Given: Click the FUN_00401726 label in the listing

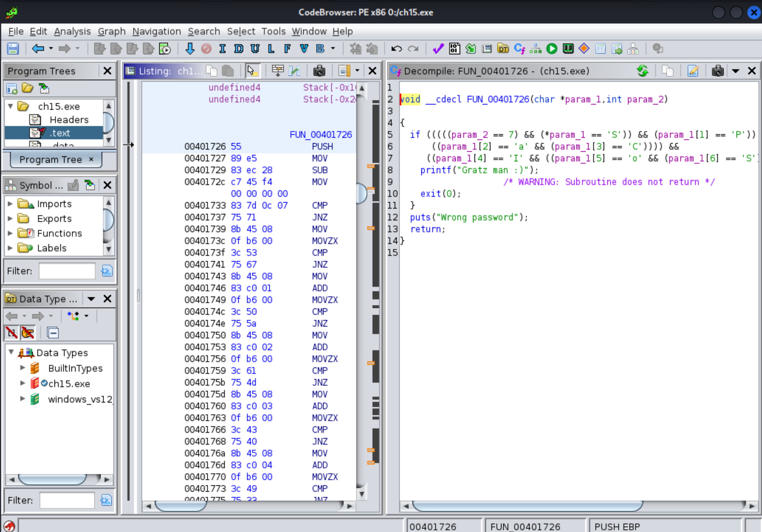Looking at the screenshot, I should 321,134.
